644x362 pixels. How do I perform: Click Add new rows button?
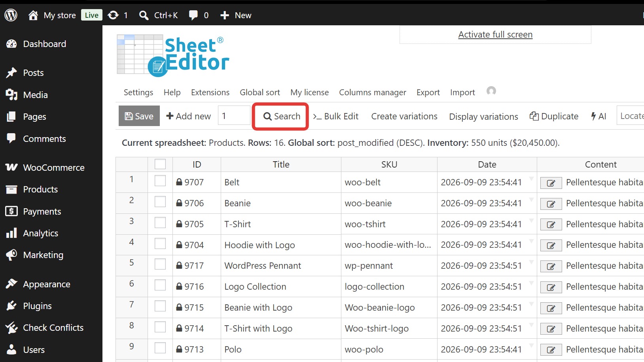click(x=188, y=116)
